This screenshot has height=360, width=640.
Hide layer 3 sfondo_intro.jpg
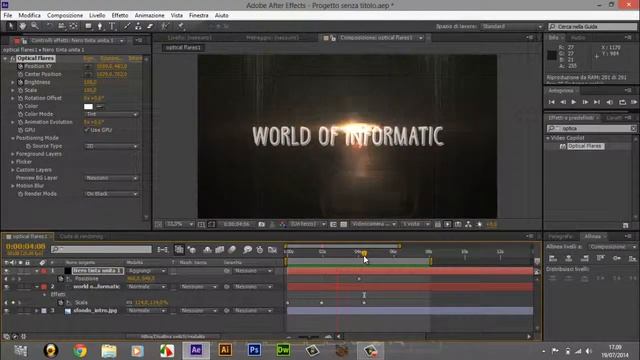pyautogui.click(x=6, y=311)
